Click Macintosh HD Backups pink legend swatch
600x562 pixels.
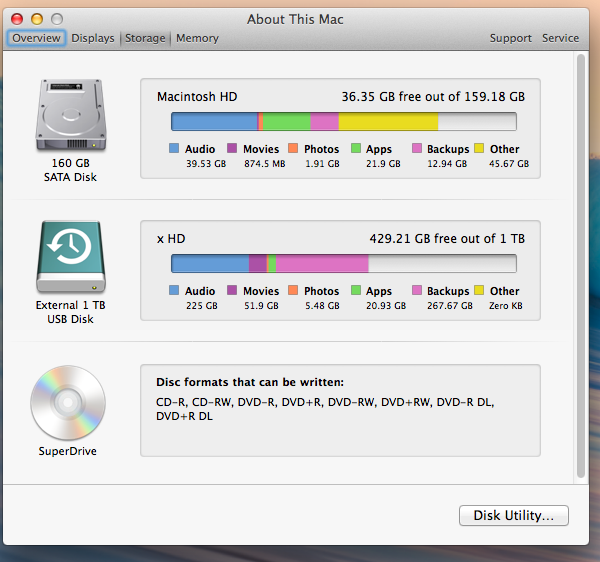[x=417, y=148]
